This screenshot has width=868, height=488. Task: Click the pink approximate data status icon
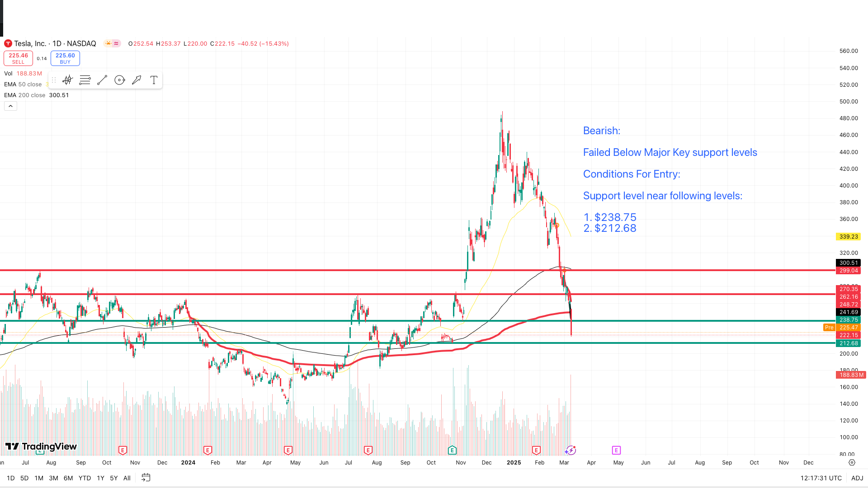116,43
